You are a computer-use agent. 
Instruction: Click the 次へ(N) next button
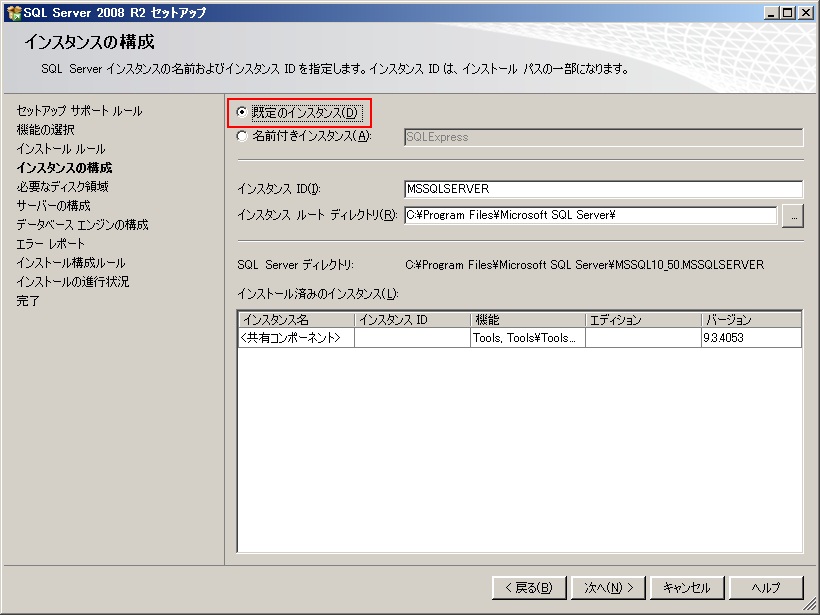[608, 588]
